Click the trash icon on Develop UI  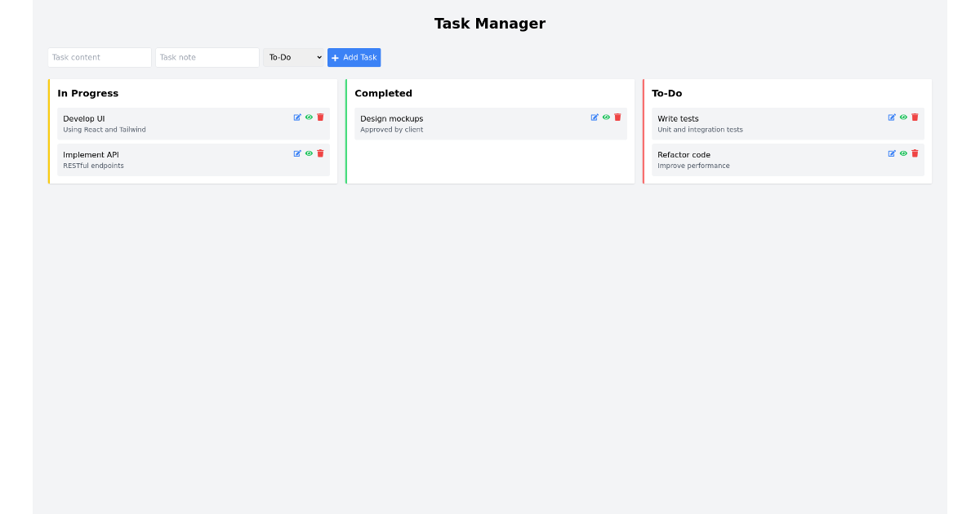pyautogui.click(x=320, y=117)
